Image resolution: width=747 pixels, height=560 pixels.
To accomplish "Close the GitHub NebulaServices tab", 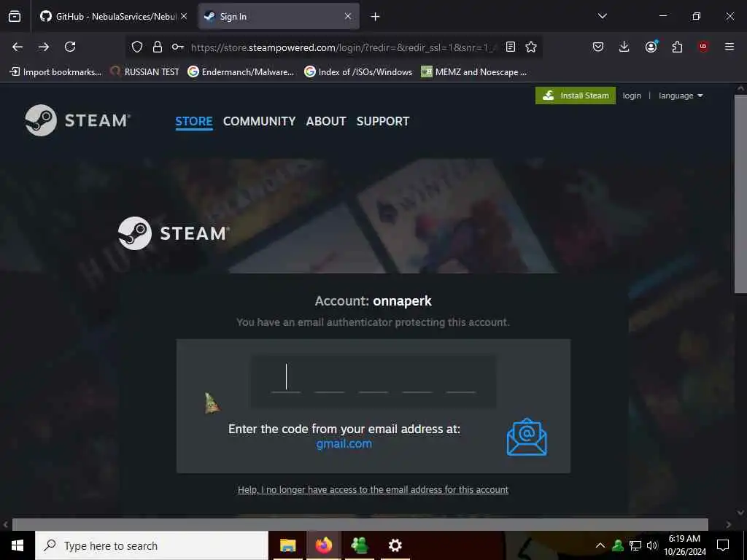I will [184, 16].
